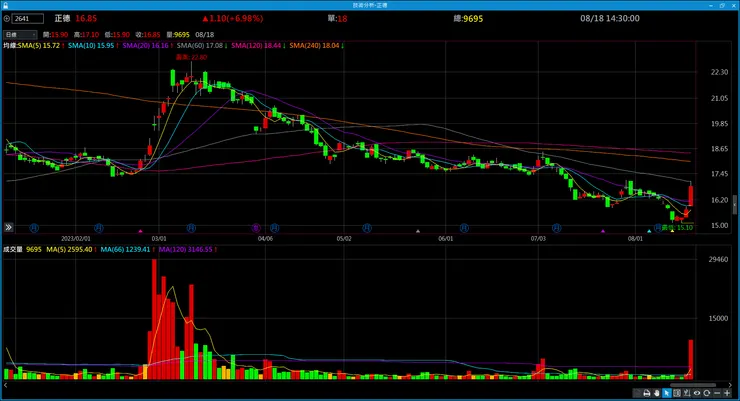Click the SMA(240) 18.04 indicator label
Image resolution: width=740 pixels, height=401 pixels.
(x=314, y=46)
